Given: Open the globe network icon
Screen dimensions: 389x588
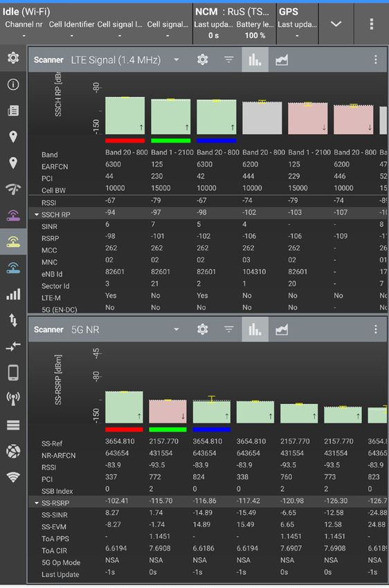Looking at the screenshot, I should pyautogui.click(x=13, y=451).
